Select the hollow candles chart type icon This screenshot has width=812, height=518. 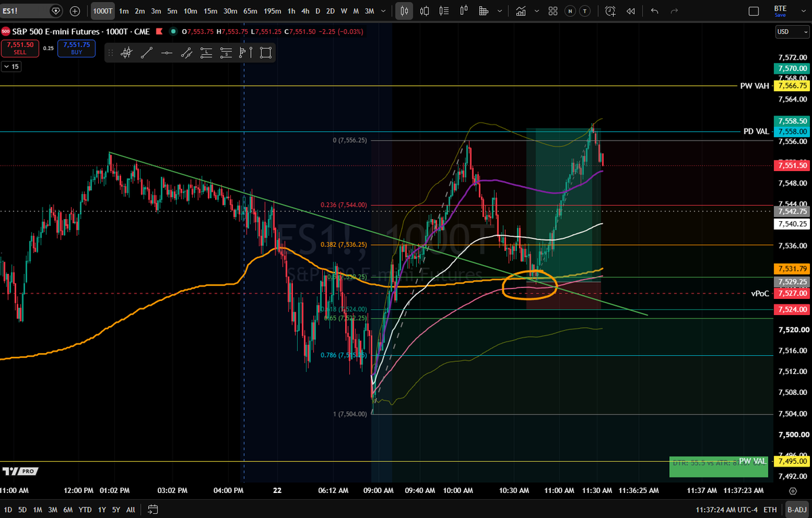(x=425, y=11)
